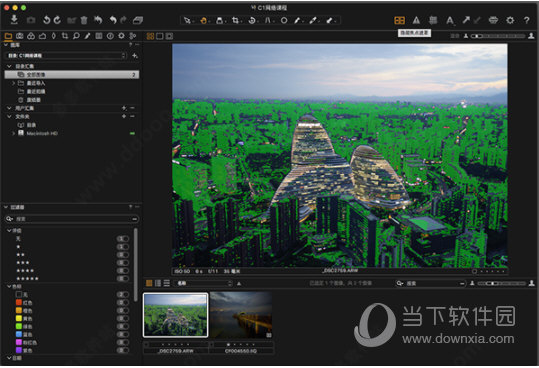
Task: Open the catalog selector dropdown (C1网络课程)
Action: (x=66, y=55)
